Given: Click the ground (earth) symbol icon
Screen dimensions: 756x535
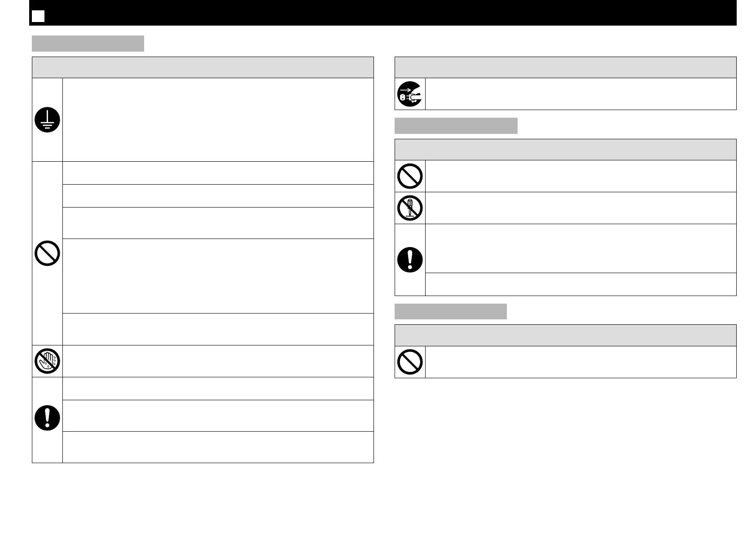Looking at the screenshot, I should pyautogui.click(x=47, y=120).
